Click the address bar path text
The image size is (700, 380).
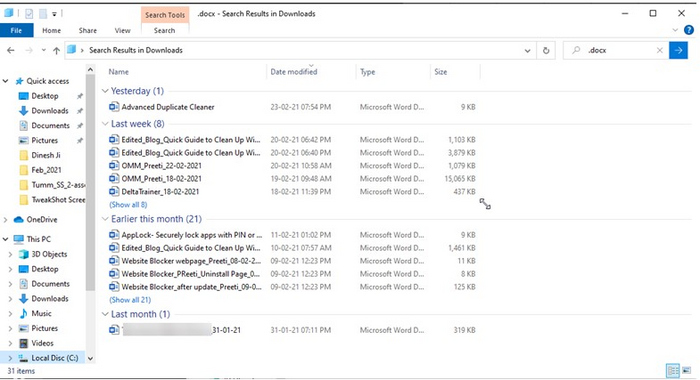tap(136, 50)
